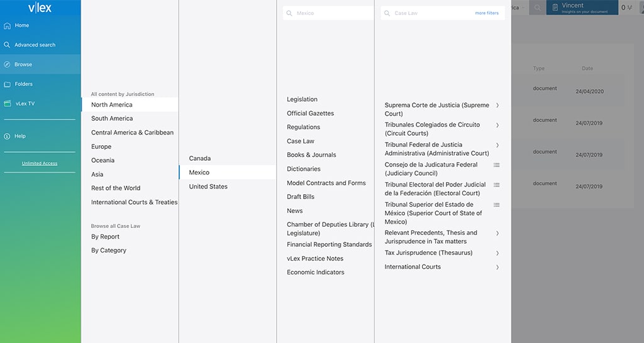Expand Tax Jurisprudence (Thesaurus) chevron
Image resolution: width=644 pixels, height=343 pixels.
click(x=497, y=253)
